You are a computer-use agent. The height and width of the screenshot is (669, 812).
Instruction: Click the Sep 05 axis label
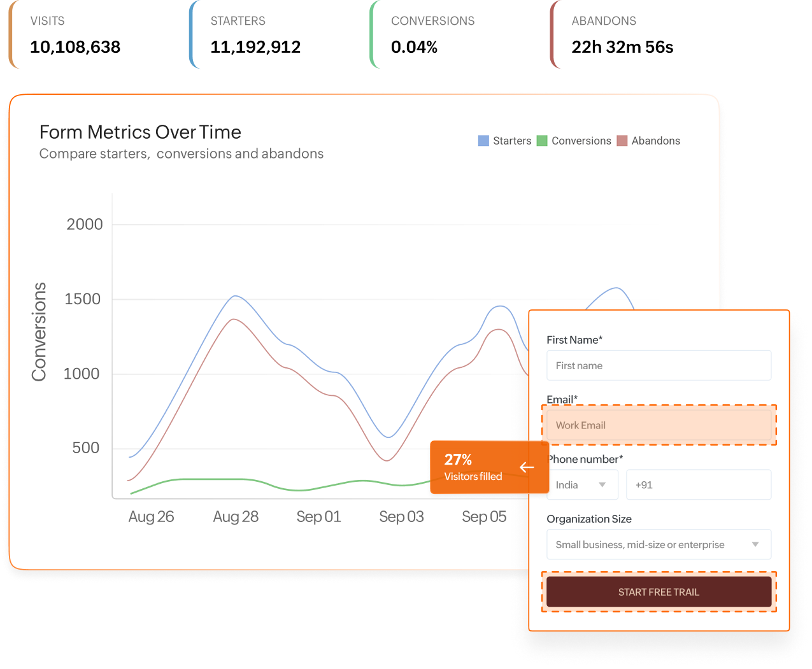(484, 517)
